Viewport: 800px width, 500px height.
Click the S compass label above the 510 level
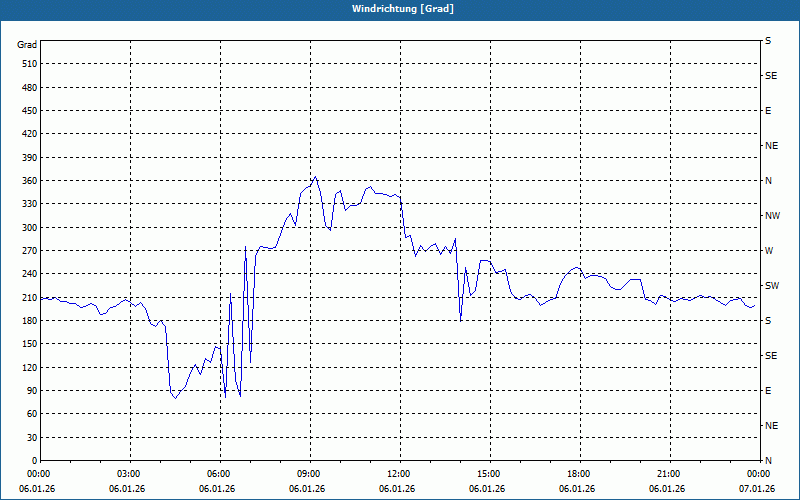pos(768,41)
